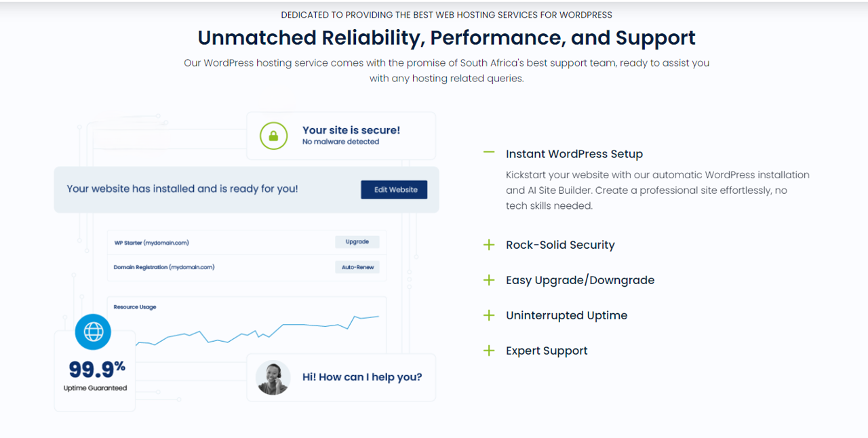This screenshot has height=438, width=868.
Task: Click Auto-Renew for Domain Registration
Action: click(x=357, y=267)
